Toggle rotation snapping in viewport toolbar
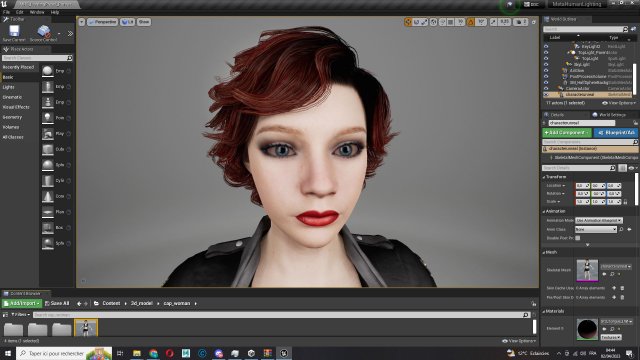640x360 pixels. [x=471, y=22]
